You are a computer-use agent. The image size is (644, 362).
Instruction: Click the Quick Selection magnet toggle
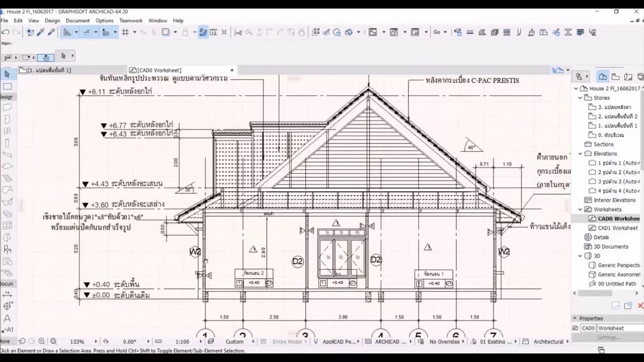tap(45, 57)
